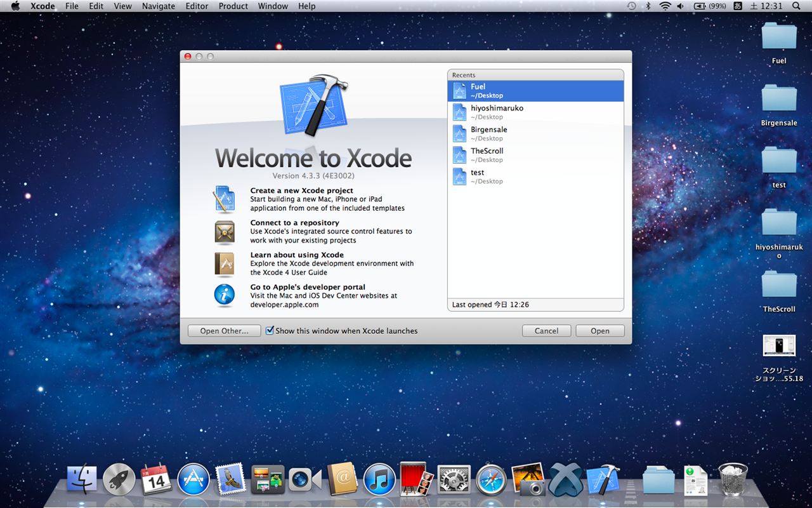This screenshot has height=508, width=812.
Task: Open the Calendar app in the dock
Action: pyautogui.click(x=156, y=479)
